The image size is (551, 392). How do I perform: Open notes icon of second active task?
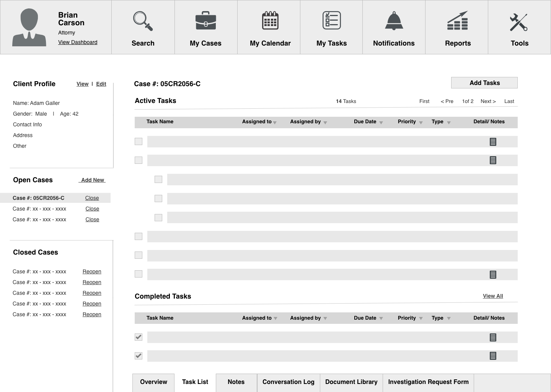coord(493,160)
